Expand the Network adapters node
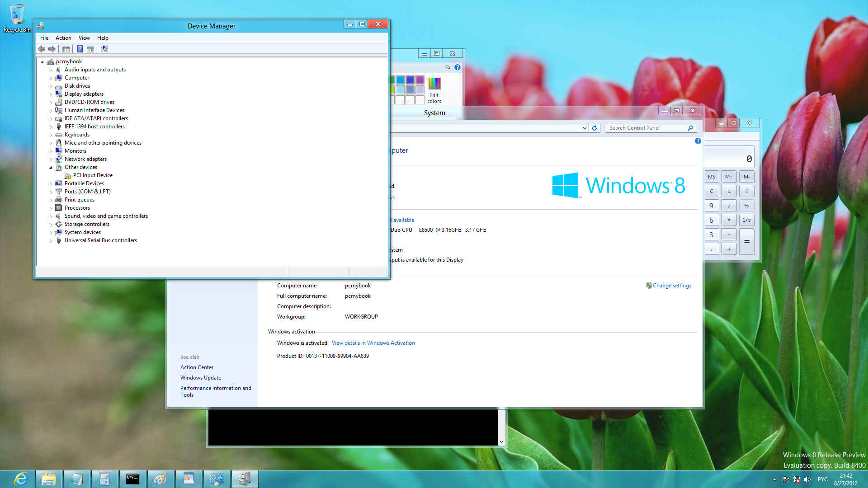Viewport: 868px width, 488px height. click(51, 160)
